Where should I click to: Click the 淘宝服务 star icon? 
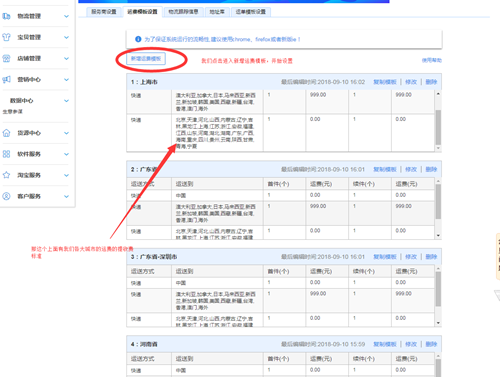(6, 175)
